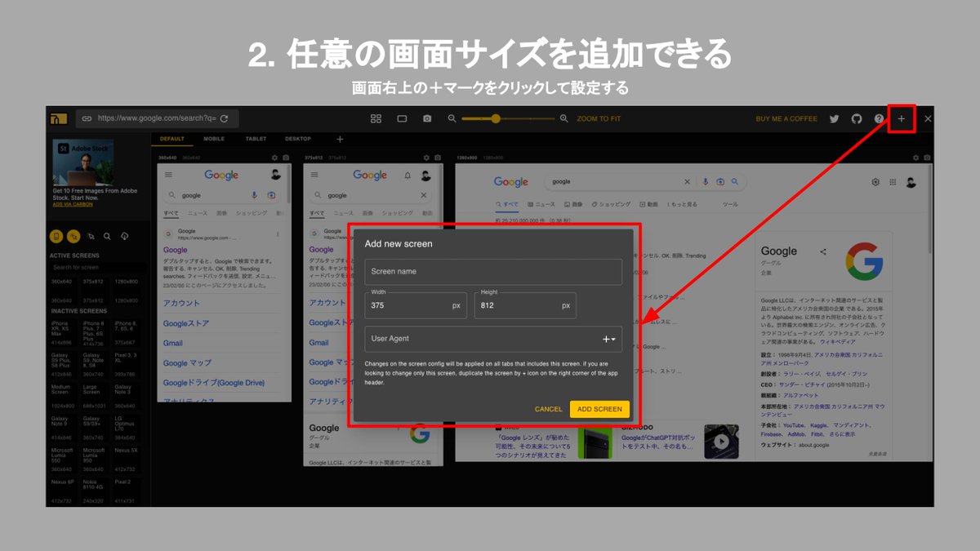Open settings gear for the 1280x800 screen
Image resolution: width=980 pixels, height=551 pixels.
[915, 158]
